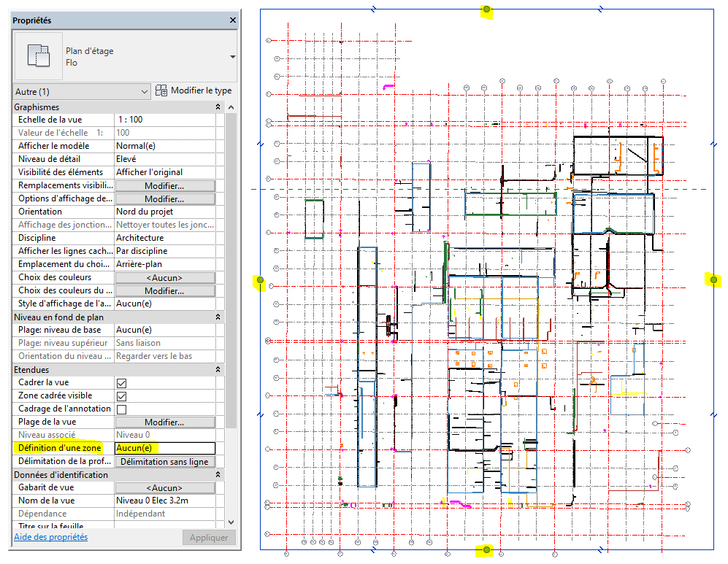Click the Plan d'étage type thumbnail icon
This screenshot has width=728, height=564.
pos(37,57)
